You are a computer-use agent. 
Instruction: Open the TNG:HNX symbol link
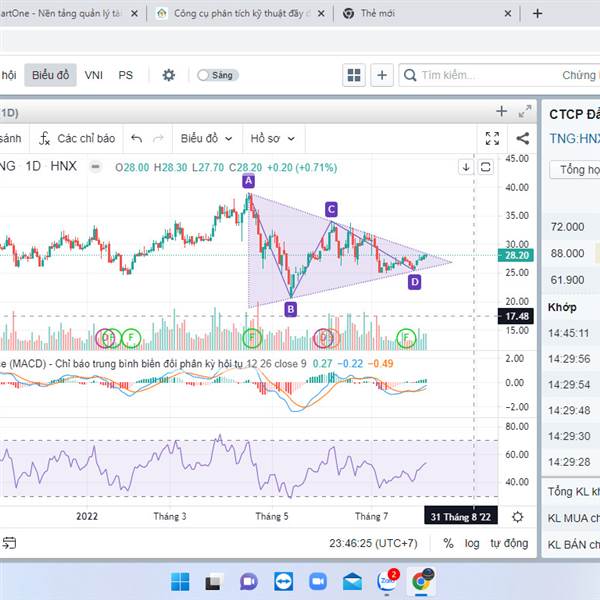click(x=574, y=139)
